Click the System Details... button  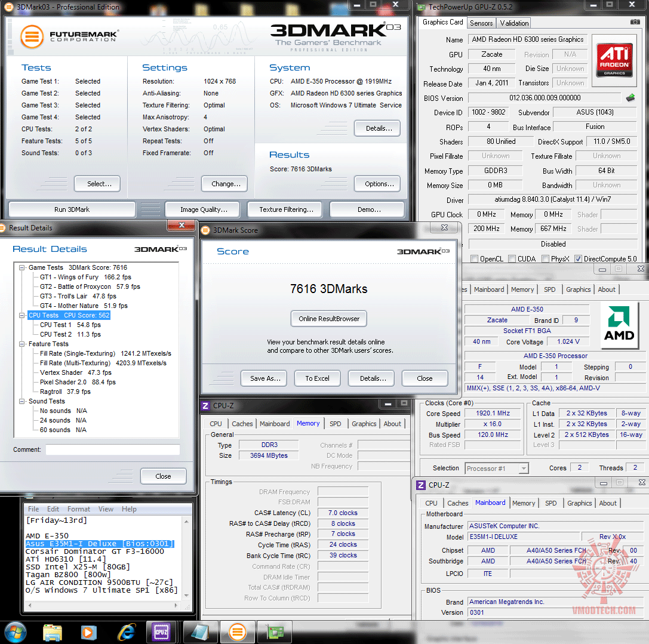pos(379,128)
